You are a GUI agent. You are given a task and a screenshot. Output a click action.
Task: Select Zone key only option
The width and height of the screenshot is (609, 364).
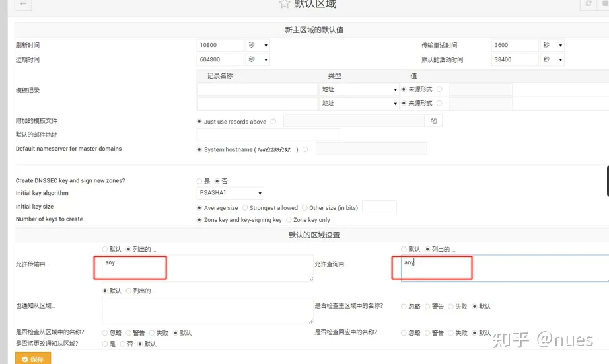tap(289, 219)
